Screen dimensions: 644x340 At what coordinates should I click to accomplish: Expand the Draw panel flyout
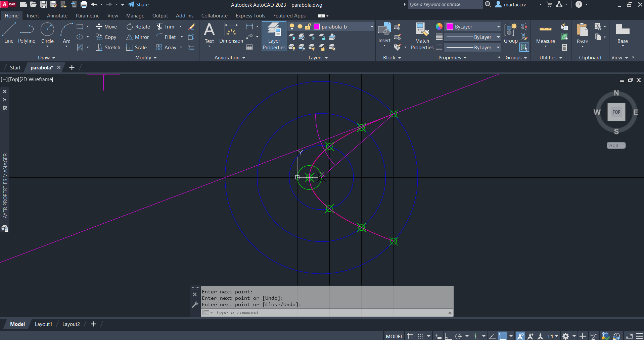point(46,58)
